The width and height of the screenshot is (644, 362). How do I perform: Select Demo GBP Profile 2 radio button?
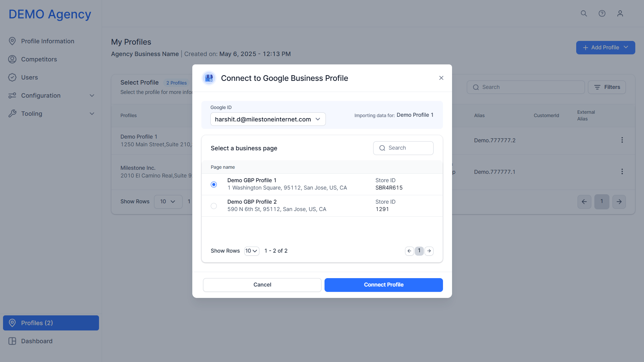[214, 206]
